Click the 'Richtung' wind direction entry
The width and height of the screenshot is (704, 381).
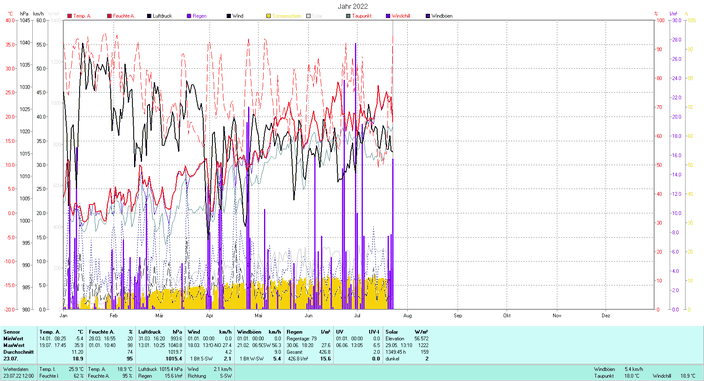click(x=197, y=376)
